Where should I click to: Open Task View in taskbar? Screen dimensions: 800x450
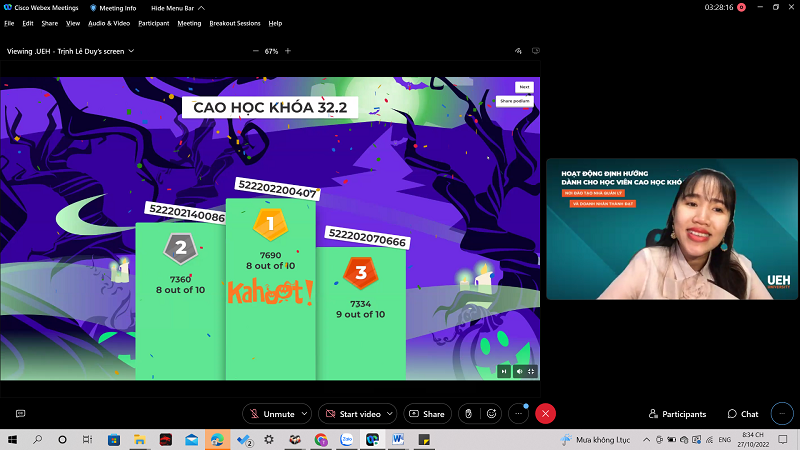87,440
